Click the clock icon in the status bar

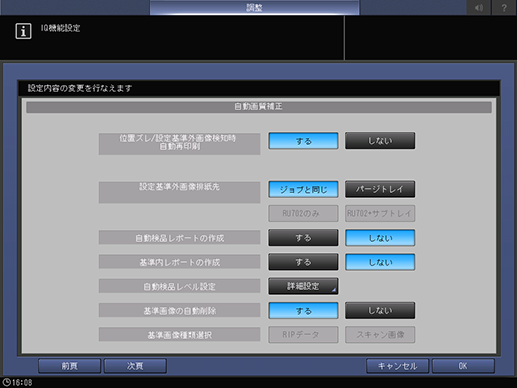pyautogui.click(x=6, y=382)
